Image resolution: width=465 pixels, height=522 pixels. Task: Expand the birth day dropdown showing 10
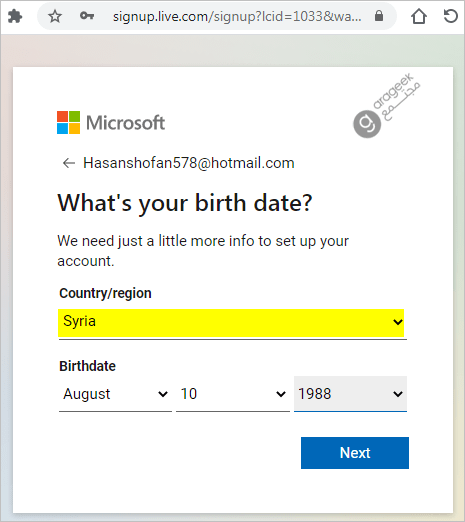click(x=233, y=394)
